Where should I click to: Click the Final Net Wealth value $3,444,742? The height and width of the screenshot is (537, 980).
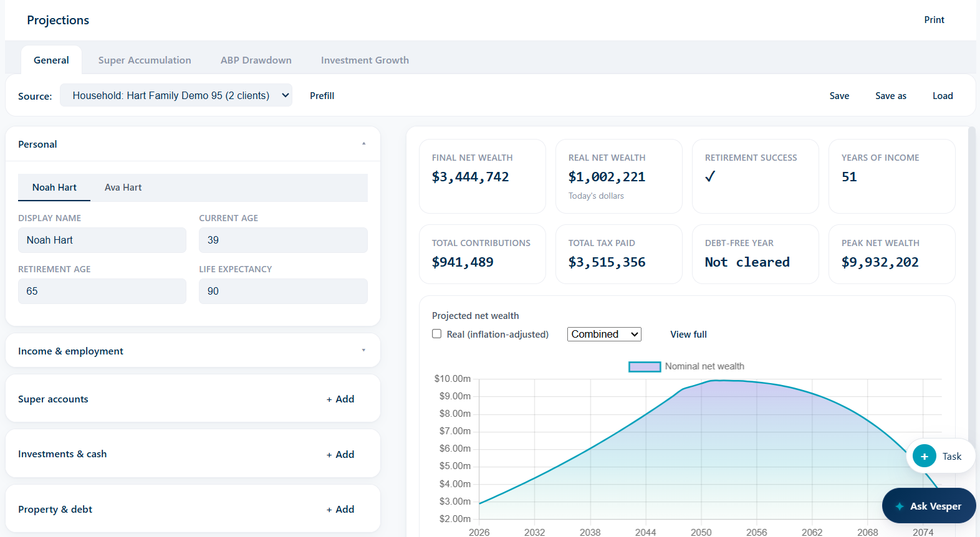(x=471, y=177)
